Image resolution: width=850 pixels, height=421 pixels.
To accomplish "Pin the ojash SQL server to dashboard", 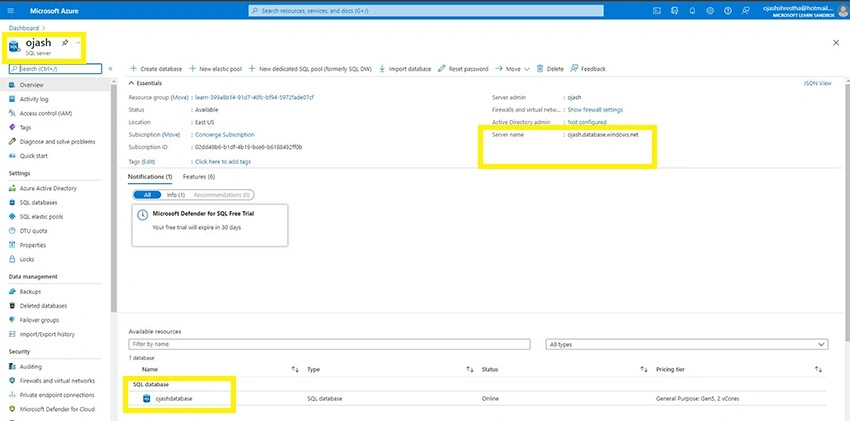I will (65, 43).
